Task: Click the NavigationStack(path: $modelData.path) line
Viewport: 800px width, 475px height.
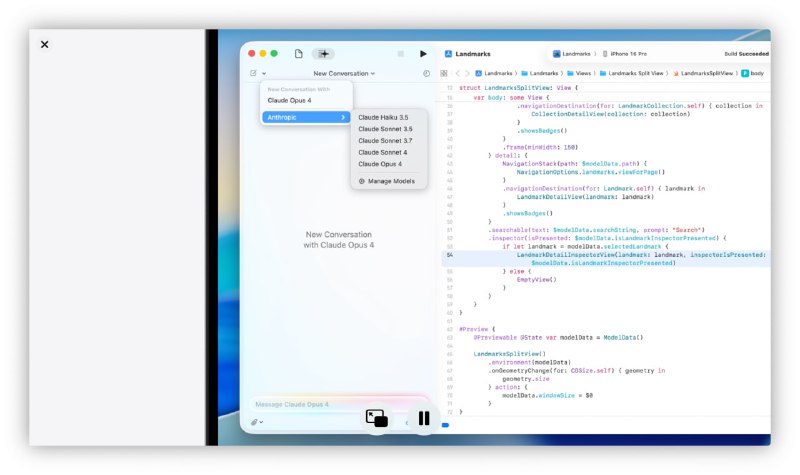Action: click(x=574, y=164)
